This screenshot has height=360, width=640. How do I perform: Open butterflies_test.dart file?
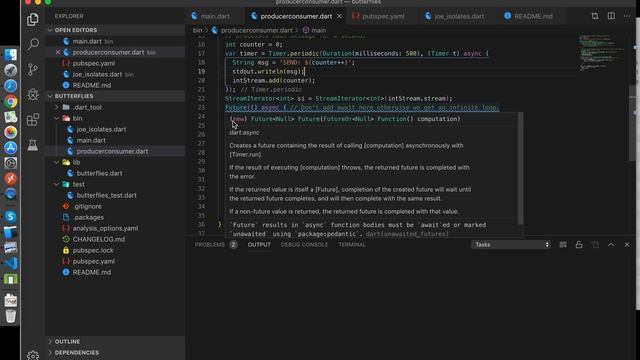107,195
